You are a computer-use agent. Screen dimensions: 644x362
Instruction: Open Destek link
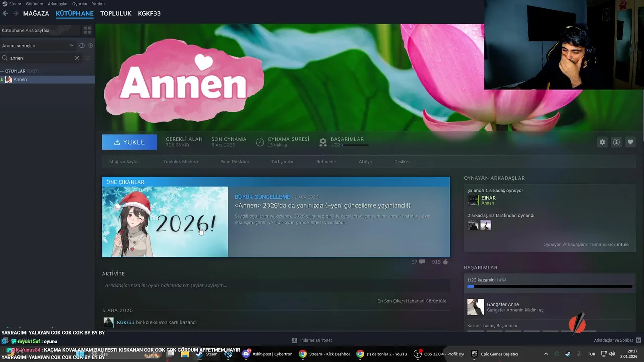click(401, 162)
